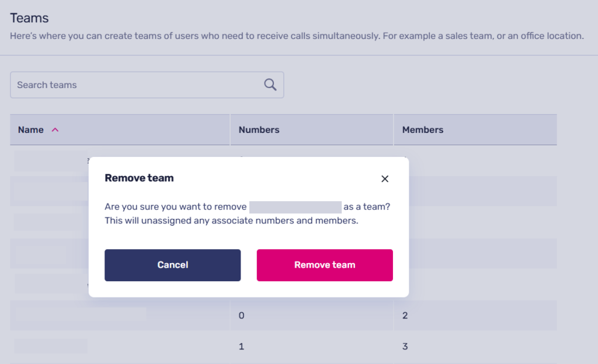Click the Remove team dialog title

[x=139, y=178]
